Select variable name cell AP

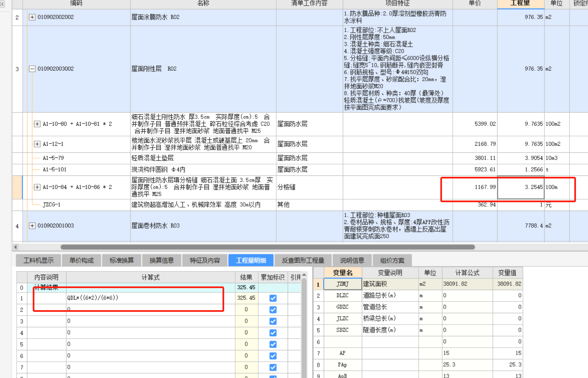tap(343, 353)
